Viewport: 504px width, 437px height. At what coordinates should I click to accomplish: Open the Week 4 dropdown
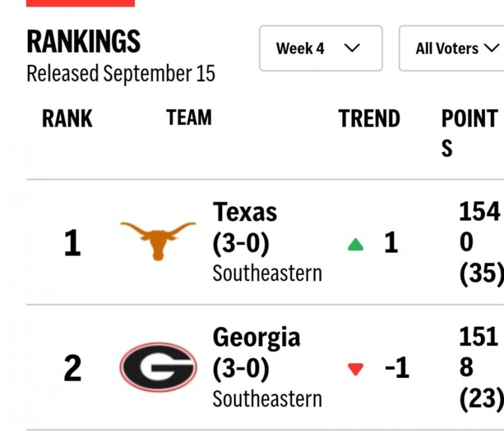(320, 48)
